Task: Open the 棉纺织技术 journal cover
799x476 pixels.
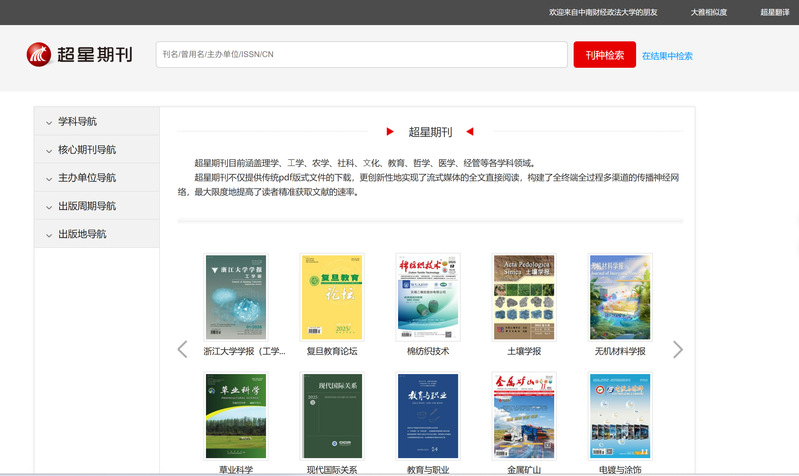Action: pyautogui.click(x=428, y=297)
